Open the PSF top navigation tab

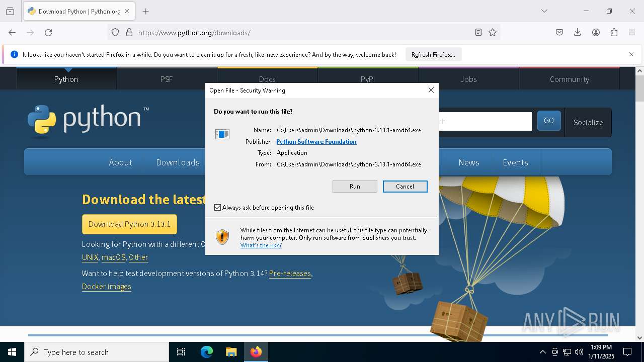point(167,79)
